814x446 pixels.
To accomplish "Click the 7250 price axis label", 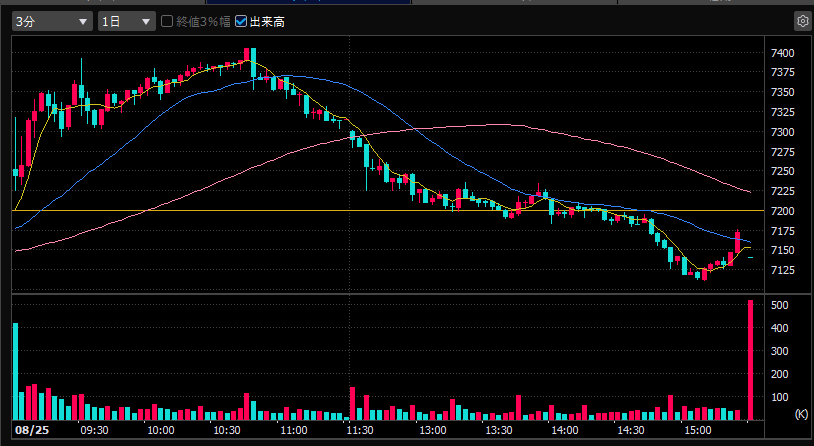I will pyautogui.click(x=782, y=171).
